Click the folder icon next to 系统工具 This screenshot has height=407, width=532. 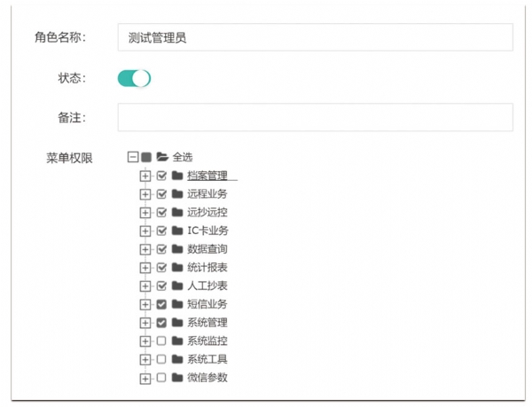pyautogui.click(x=177, y=359)
